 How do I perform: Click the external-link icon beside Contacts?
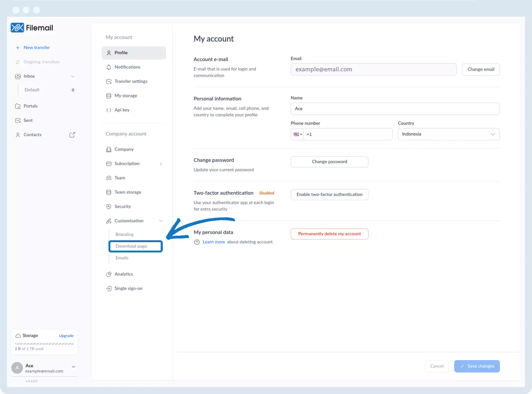[72, 135]
